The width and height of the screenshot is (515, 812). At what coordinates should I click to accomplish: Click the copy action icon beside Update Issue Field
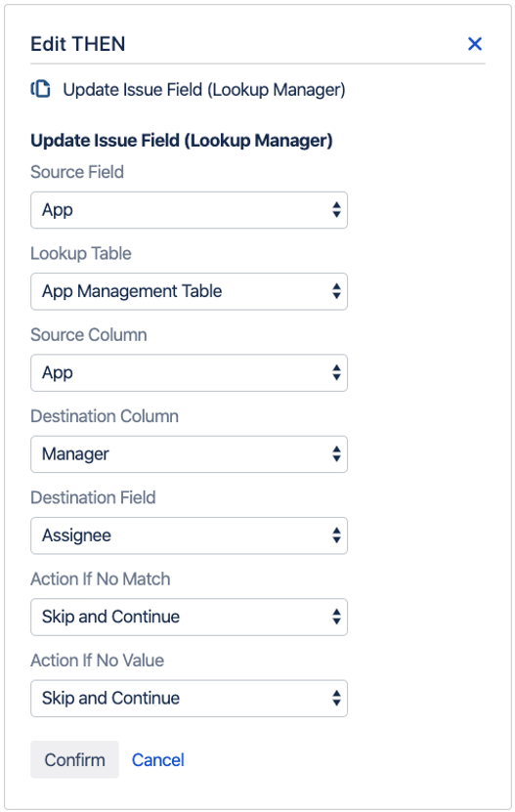[x=40, y=89]
